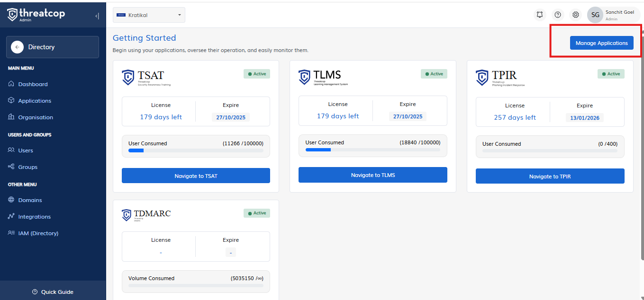
Task: Click the SG user avatar
Action: (595, 15)
